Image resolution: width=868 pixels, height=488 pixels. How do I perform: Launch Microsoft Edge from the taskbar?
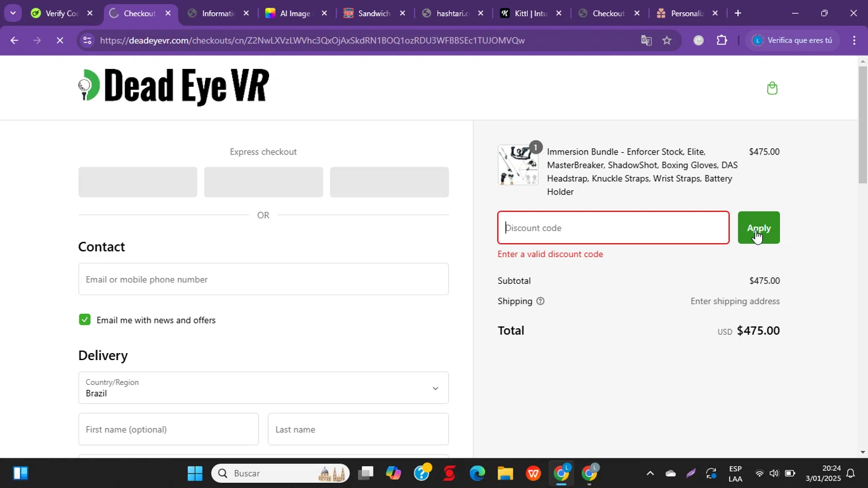[x=477, y=474]
